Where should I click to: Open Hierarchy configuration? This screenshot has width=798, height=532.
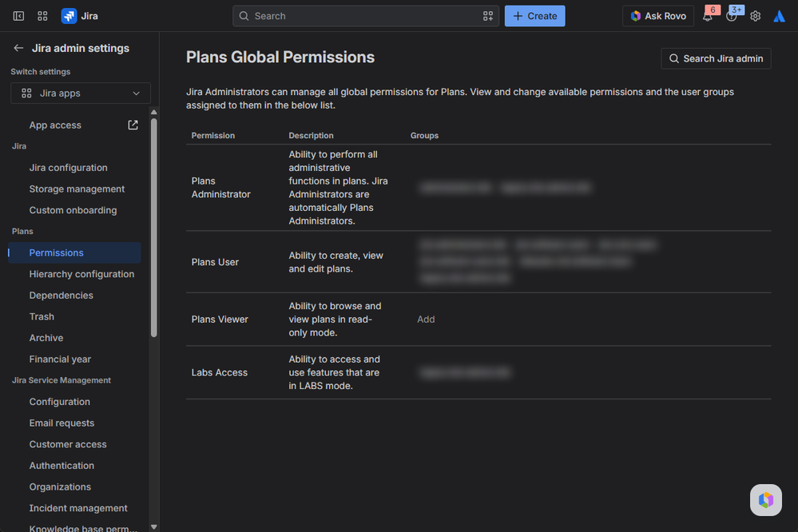click(x=81, y=274)
